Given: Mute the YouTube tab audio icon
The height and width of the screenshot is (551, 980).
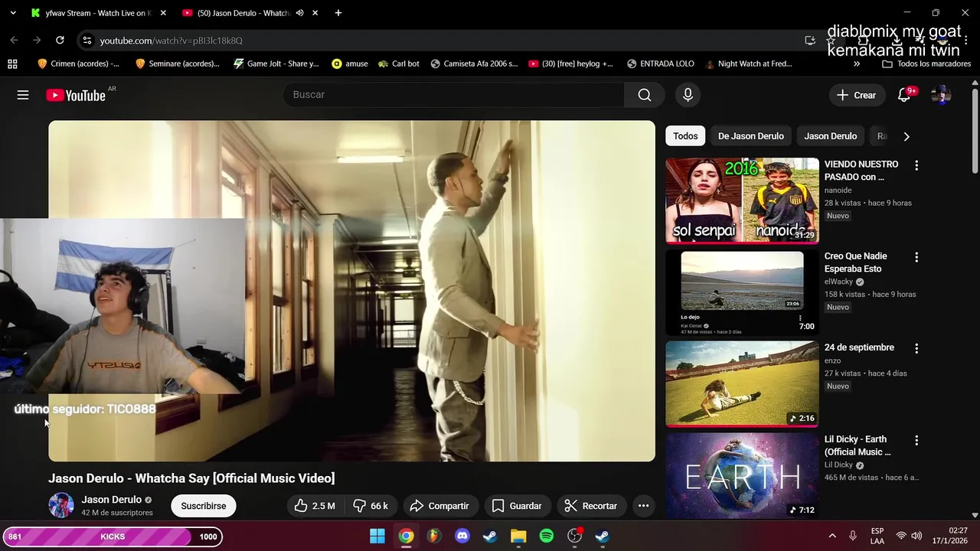Looking at the screenshot, I should [300, 13].
